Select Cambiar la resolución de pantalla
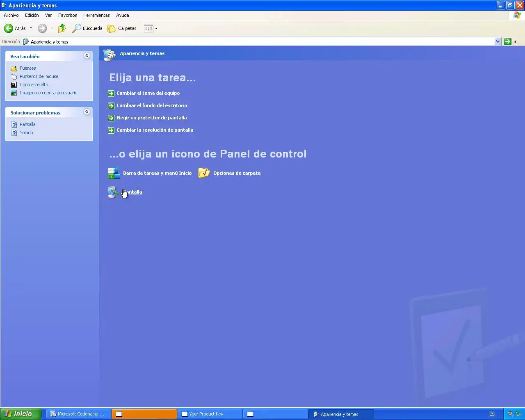This screenshot has height=420, width=525. (x=155, y=130)
